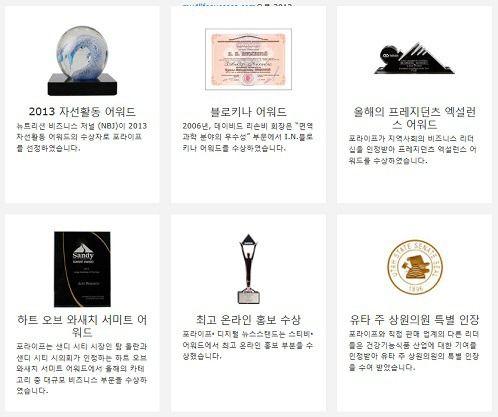
Task: Click the NBJ 2013 charity award description text
Action: 82,137
